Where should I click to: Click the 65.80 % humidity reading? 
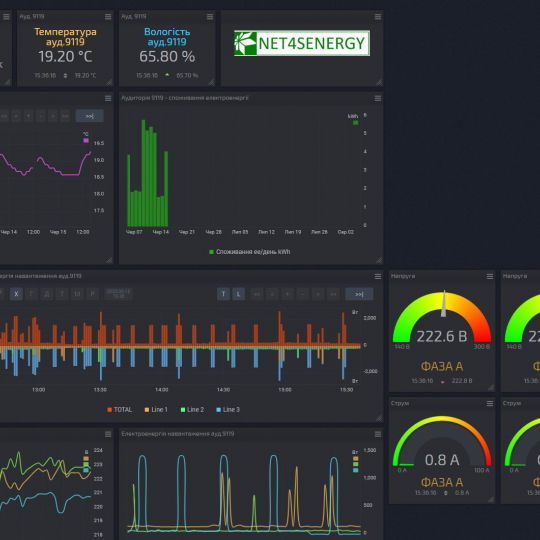167,57
